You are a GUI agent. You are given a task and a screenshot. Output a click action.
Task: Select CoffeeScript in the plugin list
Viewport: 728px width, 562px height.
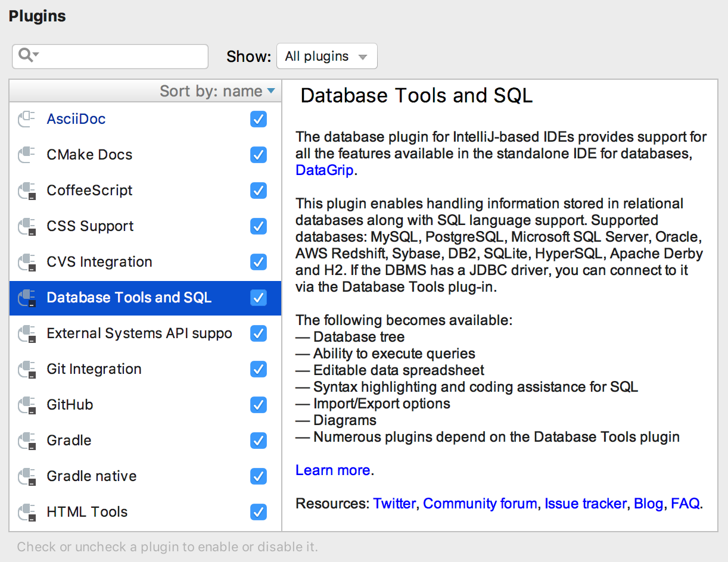coord(145,191)
